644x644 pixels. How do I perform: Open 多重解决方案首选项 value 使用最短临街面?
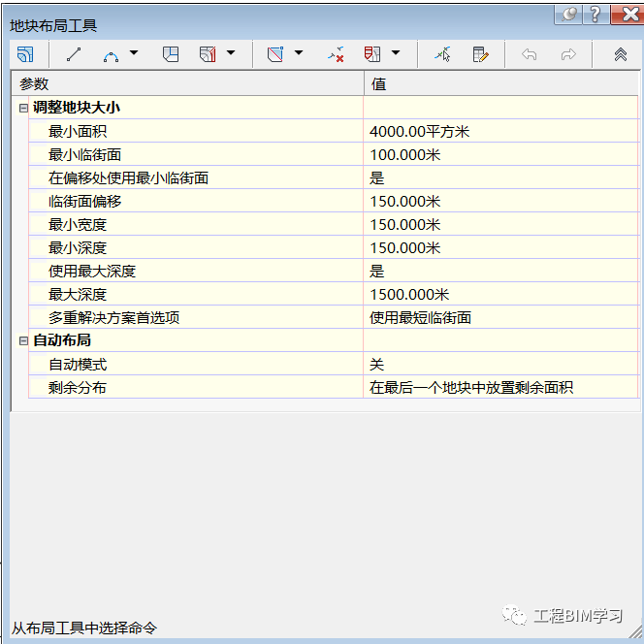[501, 317]
